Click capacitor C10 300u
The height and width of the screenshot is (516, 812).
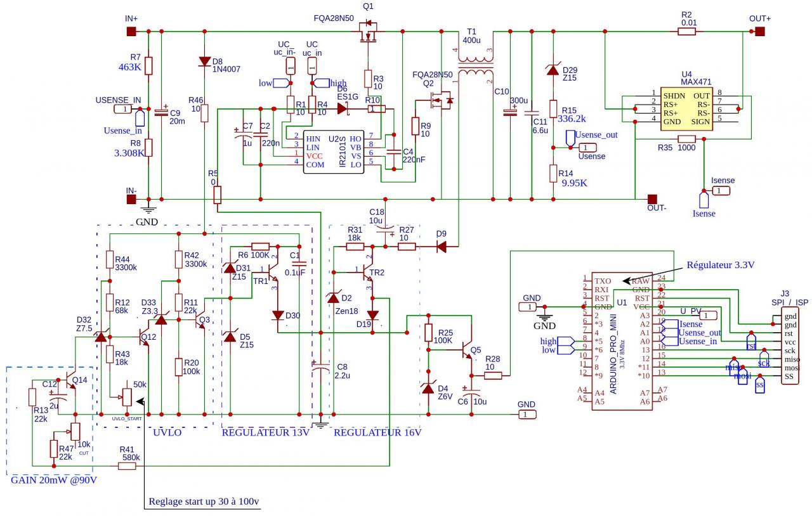pyautogui.click(x=509, y=113)
